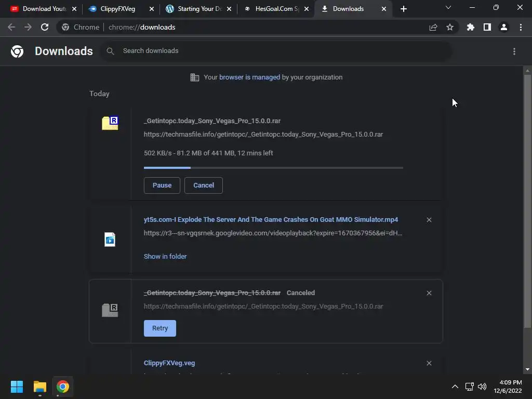Screen dimensions: 532x399
Task: Close the Starting Your Download tab
Action: (229, 9)
